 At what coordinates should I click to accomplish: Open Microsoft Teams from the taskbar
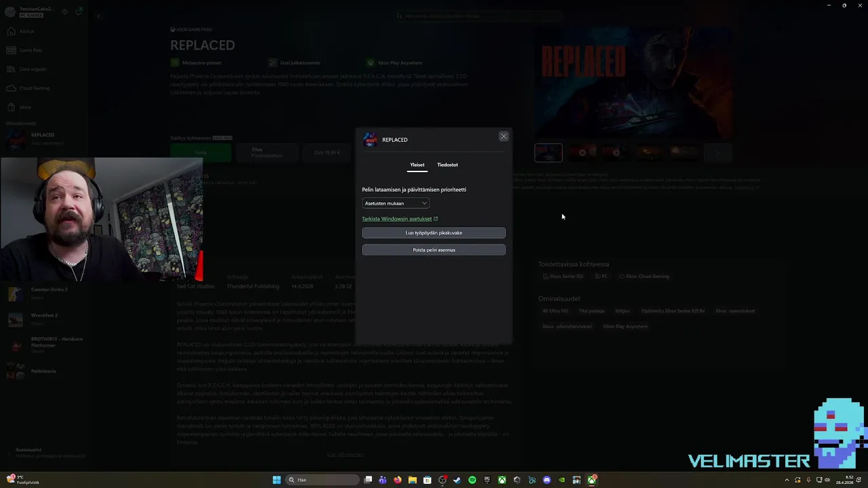coord(382,480)
